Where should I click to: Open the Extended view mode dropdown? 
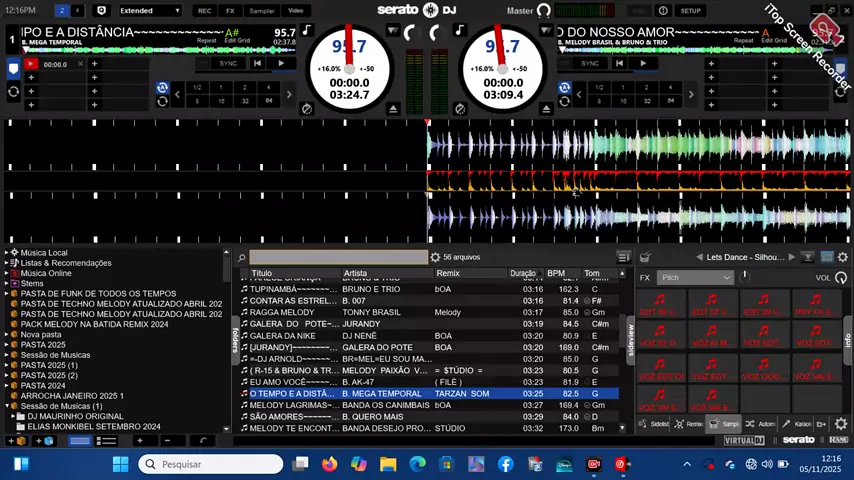pyautogui.click(x=150, y=10)
